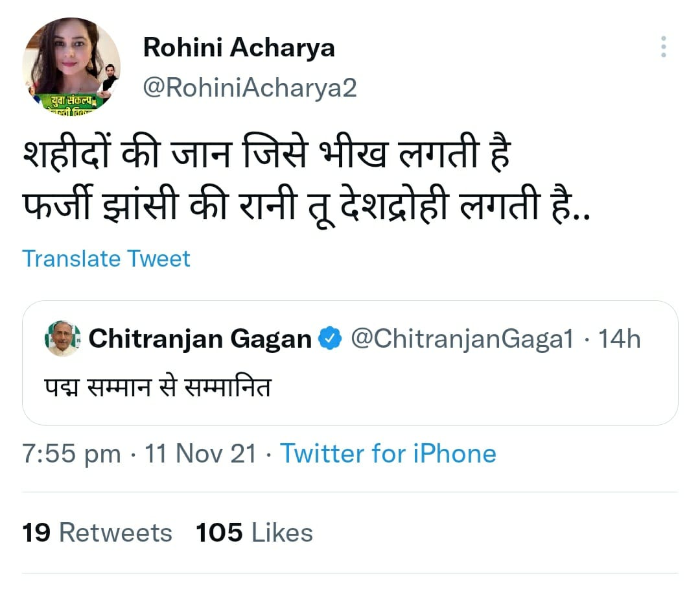Open the three-dot more options menu
The width and height of the screenshot is (700, 589).
(664, 47)
